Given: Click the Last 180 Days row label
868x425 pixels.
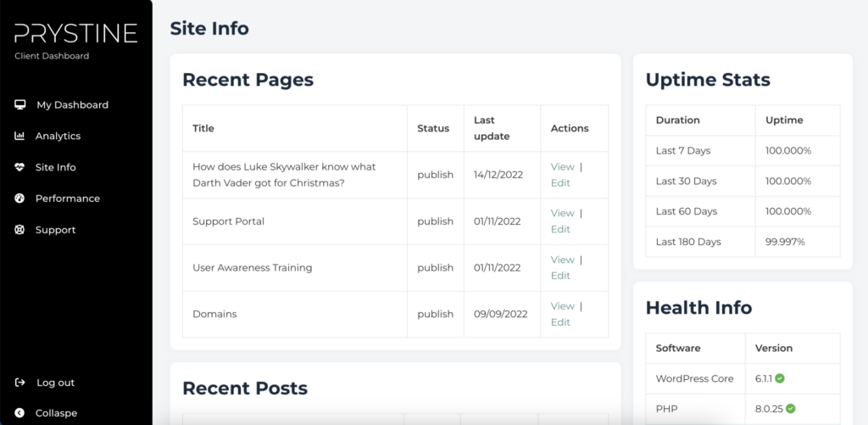Looking at the screenshot, I should click(688, 242).
